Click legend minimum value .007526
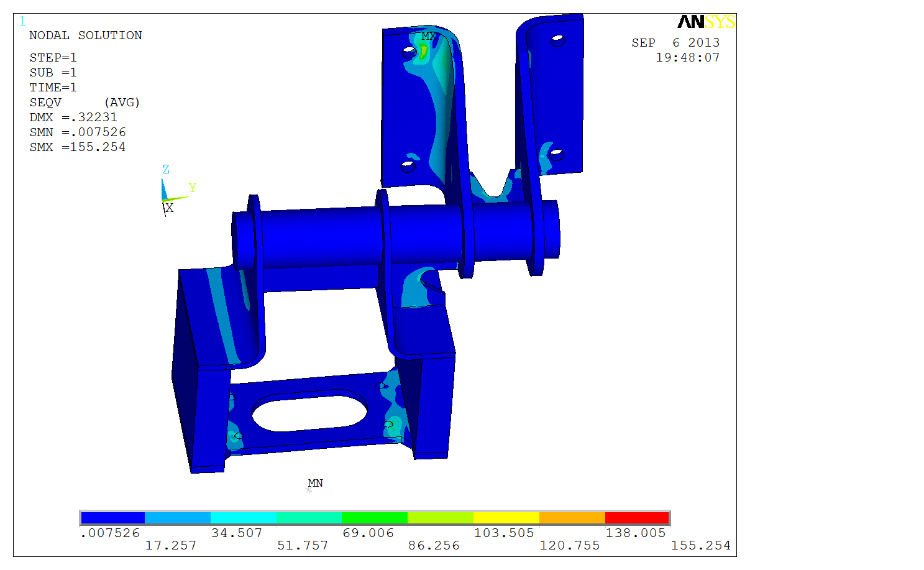The width and height of the screenshot is (924, 570). coord(110,533)
